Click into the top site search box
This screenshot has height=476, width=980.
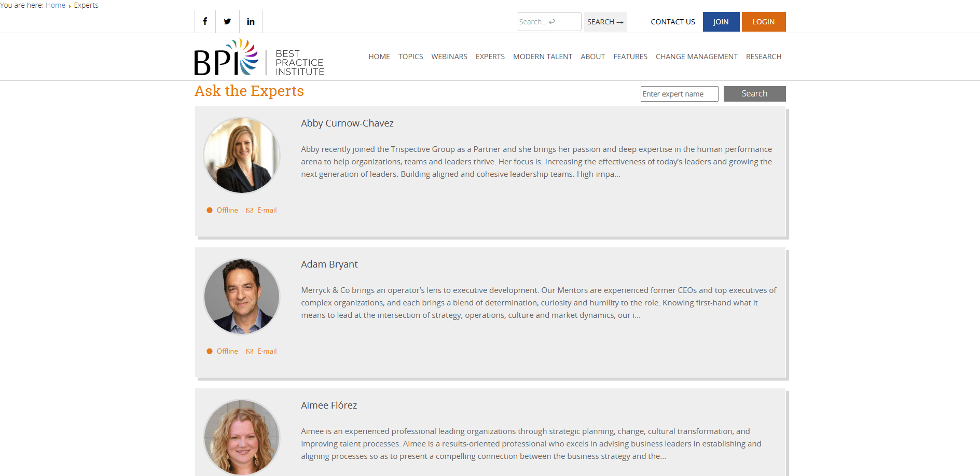click(x=548, y=22)
